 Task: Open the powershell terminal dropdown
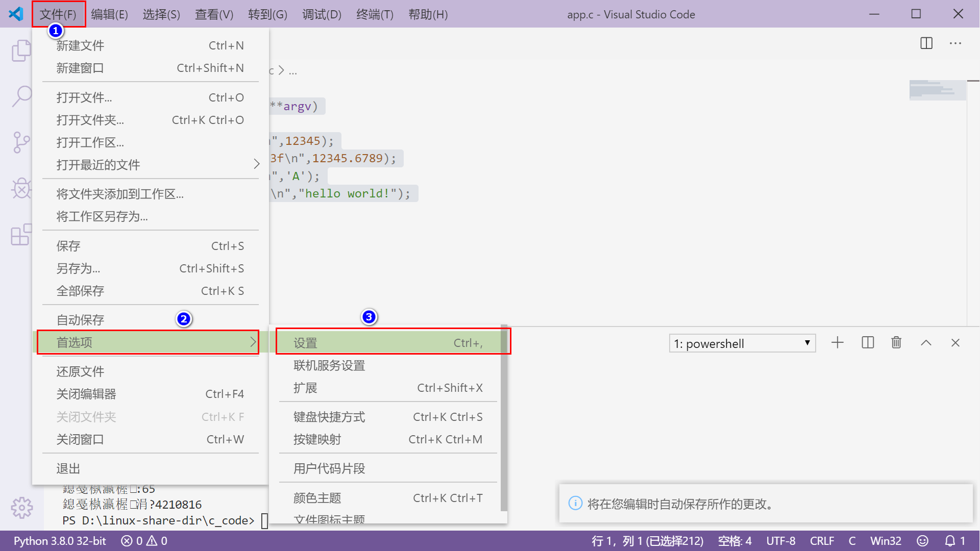click(x=742, y=343)
